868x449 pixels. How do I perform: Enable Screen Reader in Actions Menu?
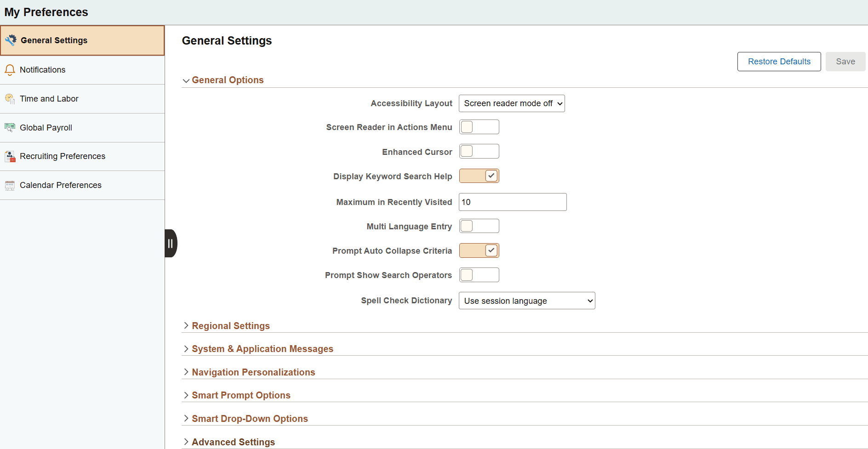coord(479,127)
